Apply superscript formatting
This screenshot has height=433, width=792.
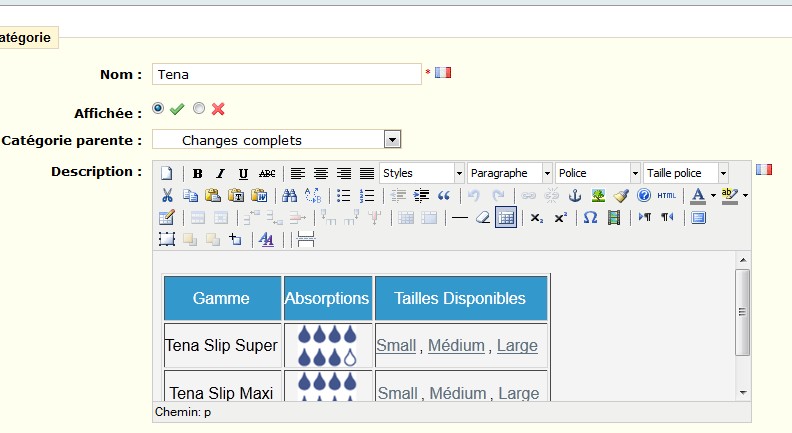tap(560, 218)
